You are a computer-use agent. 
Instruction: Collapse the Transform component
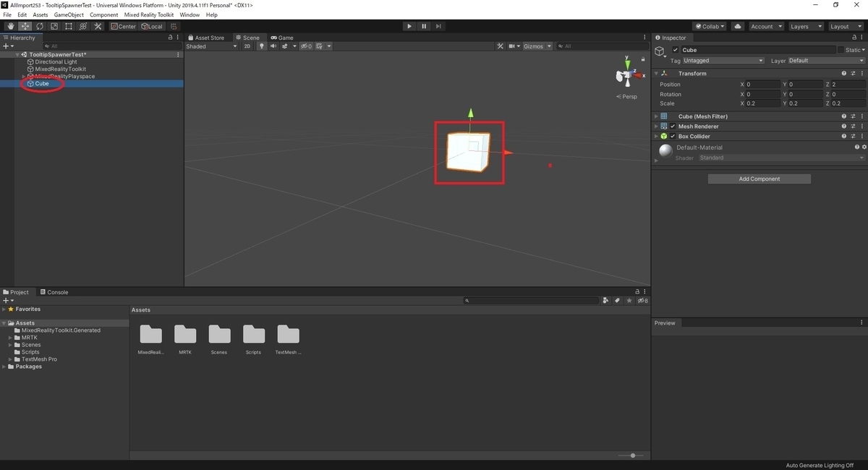point(656,73)
